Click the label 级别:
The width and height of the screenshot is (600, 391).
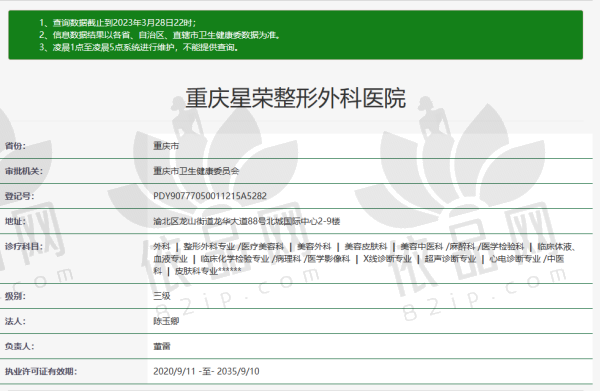(15, 296)
